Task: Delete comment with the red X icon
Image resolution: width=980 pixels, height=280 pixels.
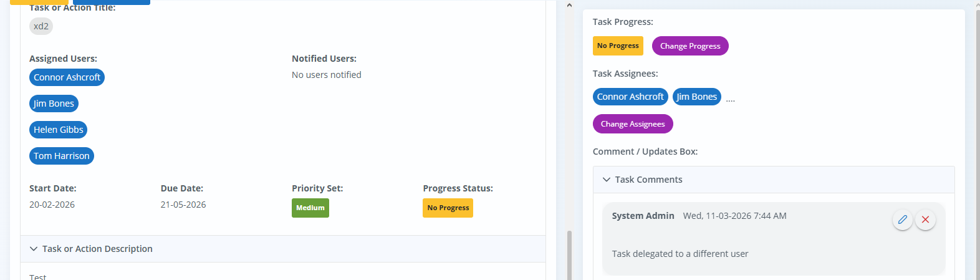Action: tap(925, 220)
